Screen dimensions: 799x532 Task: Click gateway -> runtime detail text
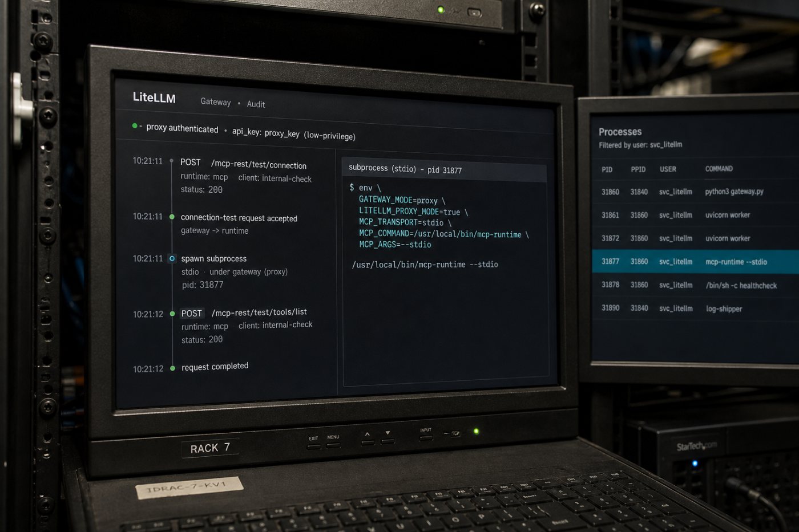tap(215, 231)
